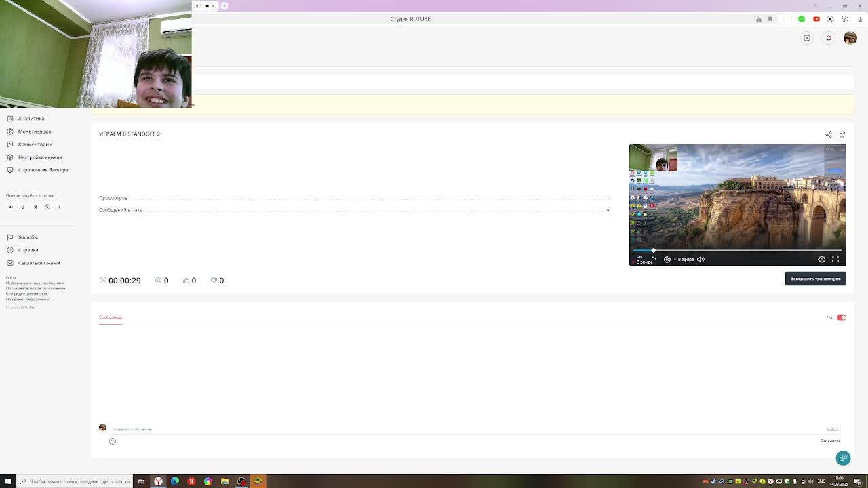This screenshot has height=488, width=868.
Task: Click the Windows Start button
Action: (8, 481)
